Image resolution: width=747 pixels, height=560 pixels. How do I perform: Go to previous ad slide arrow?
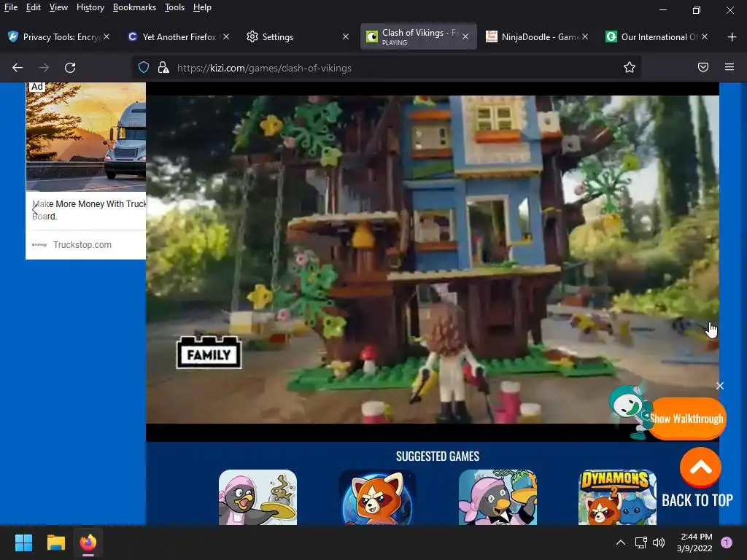pos(34,210)
